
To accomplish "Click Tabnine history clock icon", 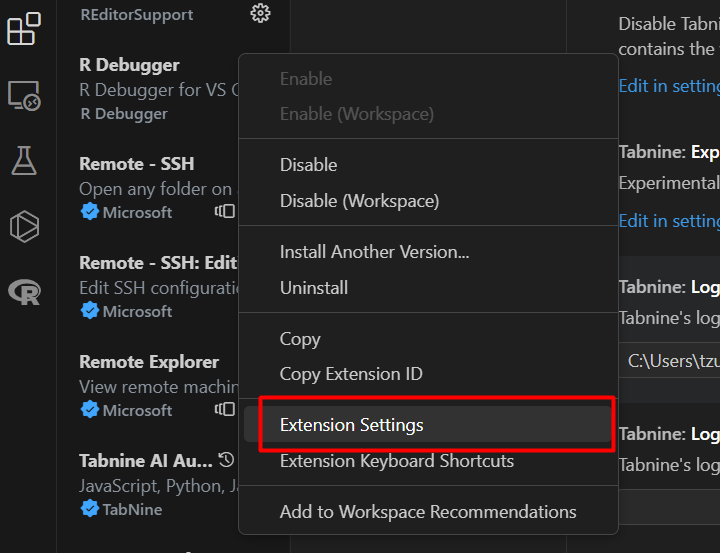I will 226,459.
